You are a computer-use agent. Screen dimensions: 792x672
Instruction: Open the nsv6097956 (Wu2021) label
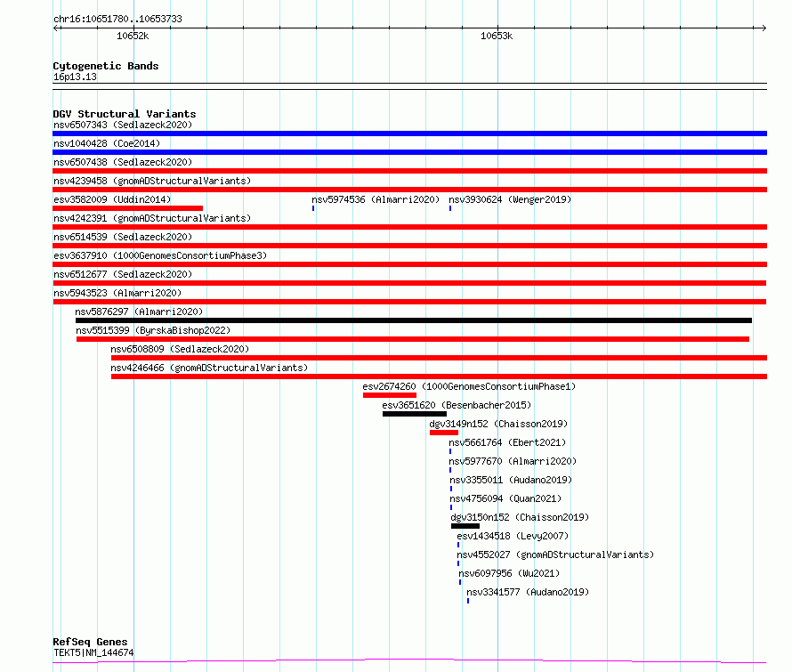[x=509, y=573]
